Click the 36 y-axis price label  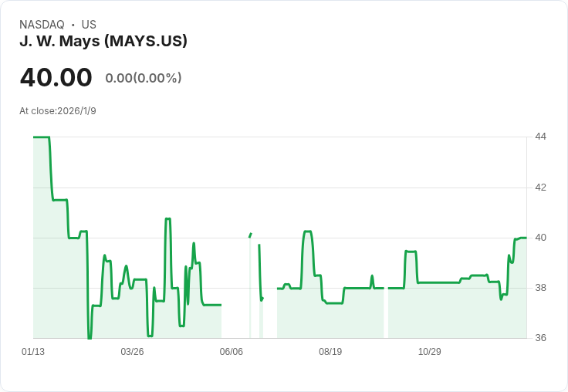pyautogui.click(x=540, y=338)
